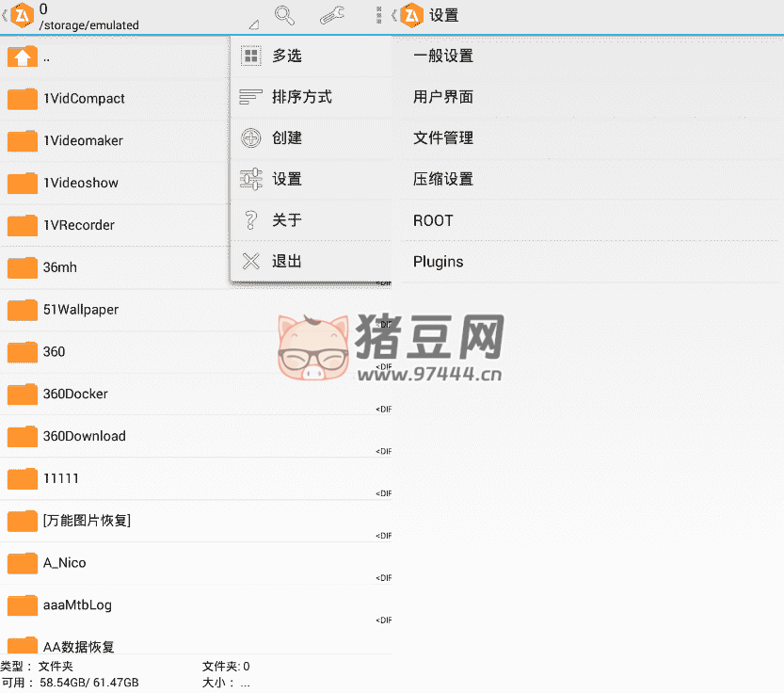Screen dimensions: 784x693
Task: Click folder icon of 1Videomaker
Action: pos(23,140)
